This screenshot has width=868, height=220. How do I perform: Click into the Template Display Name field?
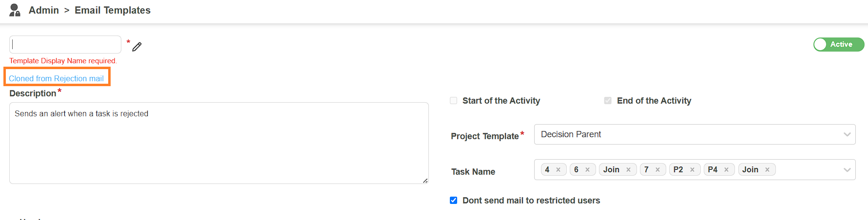click(x=65, y=44)
